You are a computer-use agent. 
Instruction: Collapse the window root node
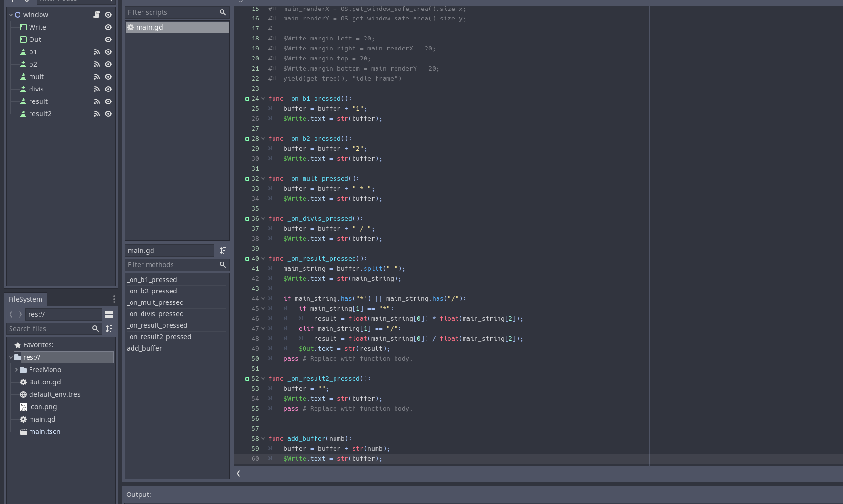click(11, 15)
